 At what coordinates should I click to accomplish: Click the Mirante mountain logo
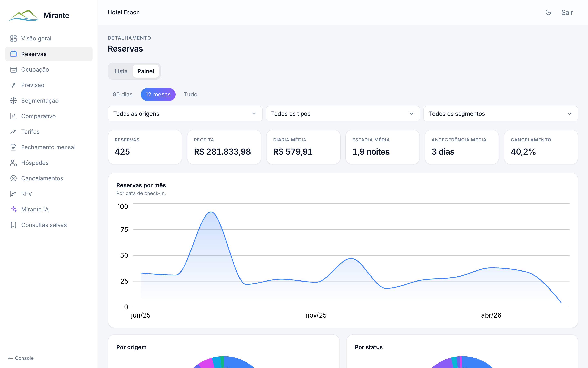23,16
